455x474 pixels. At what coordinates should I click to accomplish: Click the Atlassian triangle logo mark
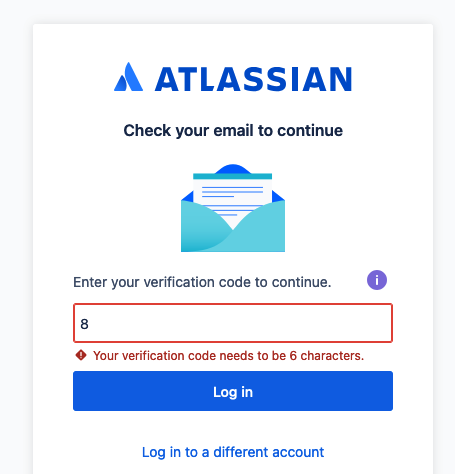[128, 77]
